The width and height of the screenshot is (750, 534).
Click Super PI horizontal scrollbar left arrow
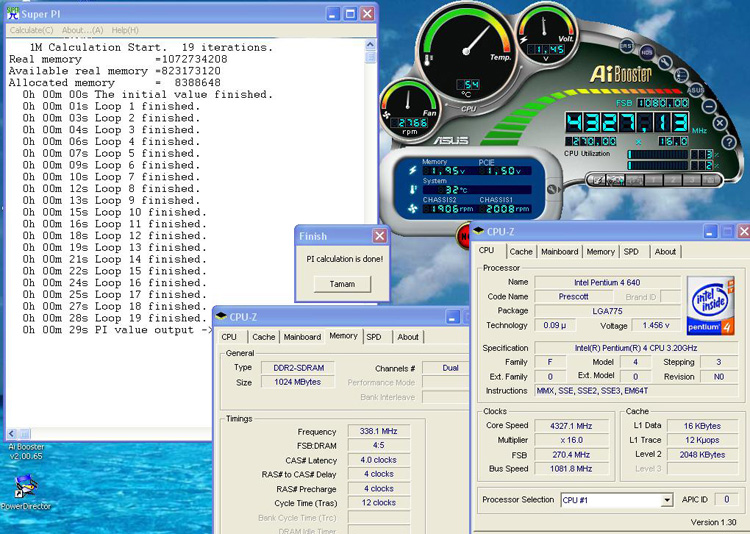tap(11, 434)
